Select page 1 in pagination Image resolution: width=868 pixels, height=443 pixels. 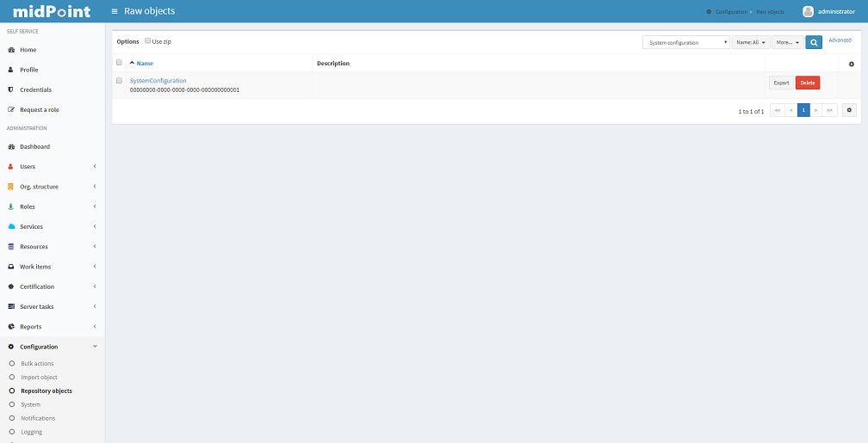click(x=803, y=110)
